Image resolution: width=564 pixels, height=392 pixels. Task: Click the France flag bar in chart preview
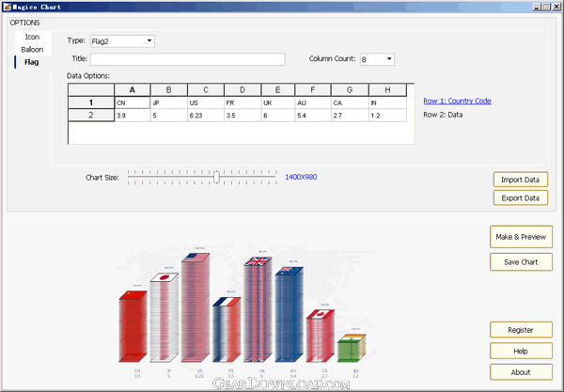tap(227, 329)
